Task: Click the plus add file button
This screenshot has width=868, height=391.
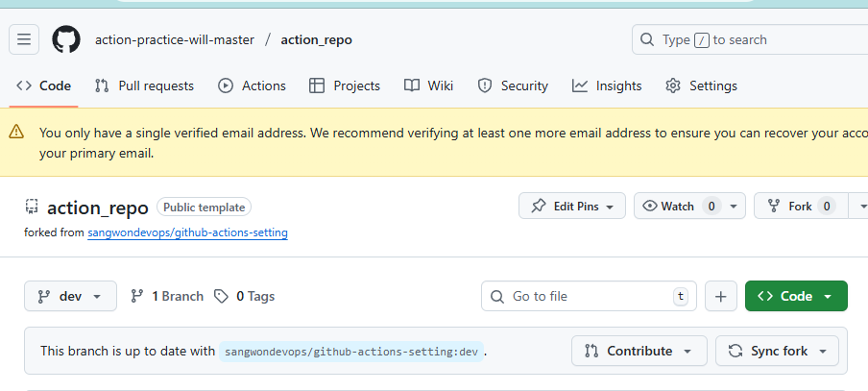Action: [x=720, y=296]
